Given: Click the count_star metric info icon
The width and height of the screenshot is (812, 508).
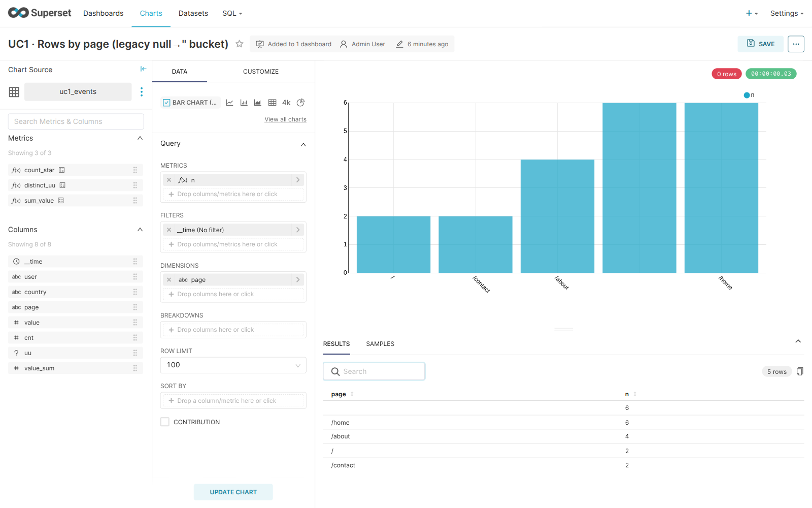Looking at the screenshot, I should pyautogui.click(x=61, y=170).
